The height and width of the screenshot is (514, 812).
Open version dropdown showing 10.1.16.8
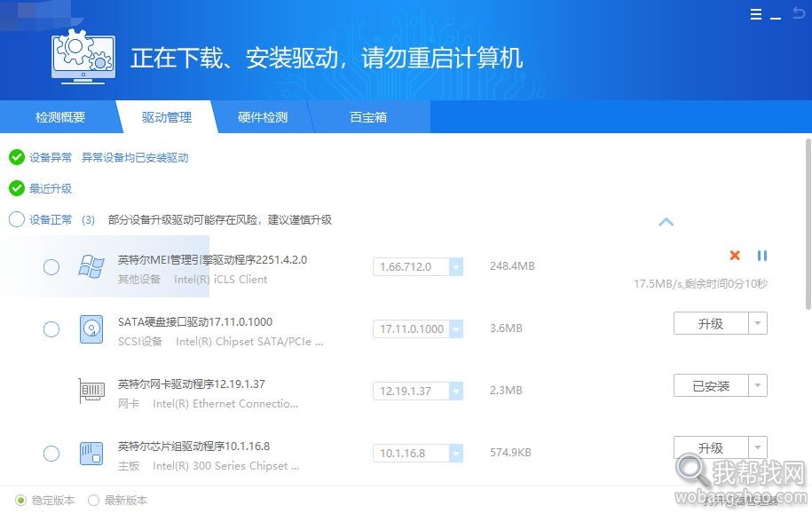tap(456, 454)
